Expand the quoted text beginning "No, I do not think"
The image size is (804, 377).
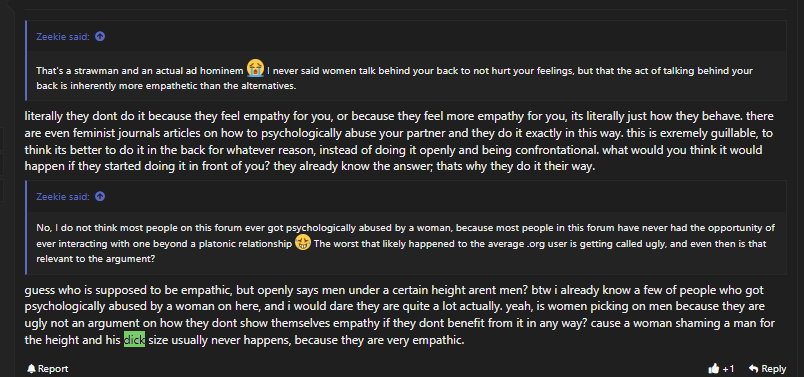point(406,243)
